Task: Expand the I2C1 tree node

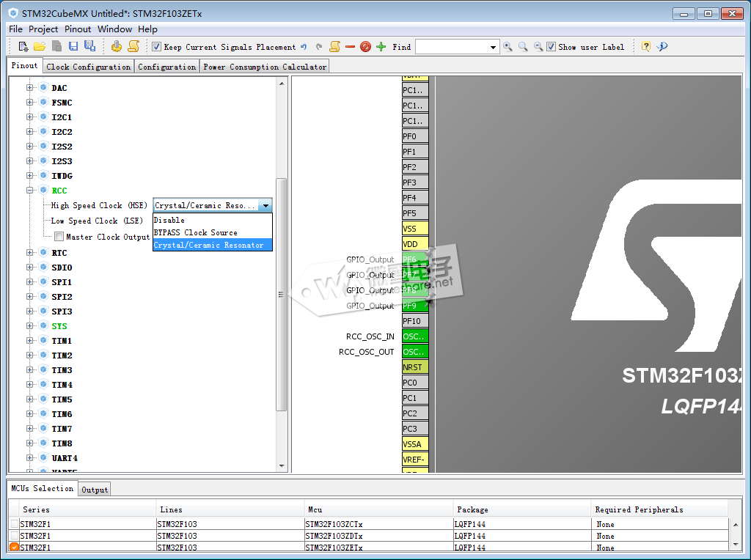Action: pyautogui.click(x=29, y=117)
